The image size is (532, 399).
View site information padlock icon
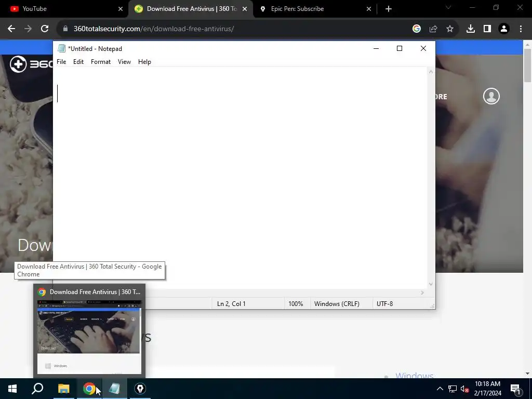pyautogui.click(x=65, y=29)
